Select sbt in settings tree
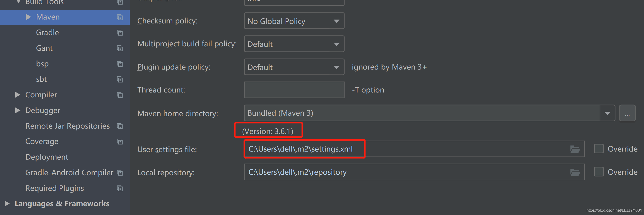644x215 pixels. point(41,79)
